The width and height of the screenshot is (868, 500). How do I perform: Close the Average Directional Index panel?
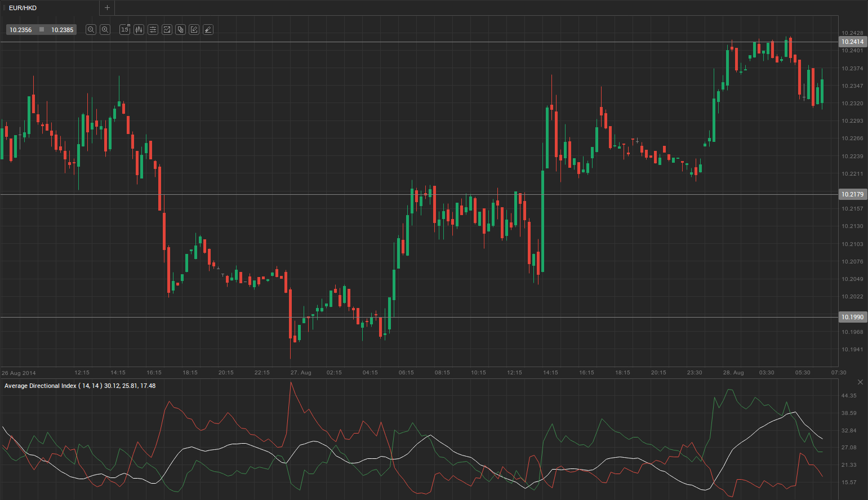(x=860, y=382)
